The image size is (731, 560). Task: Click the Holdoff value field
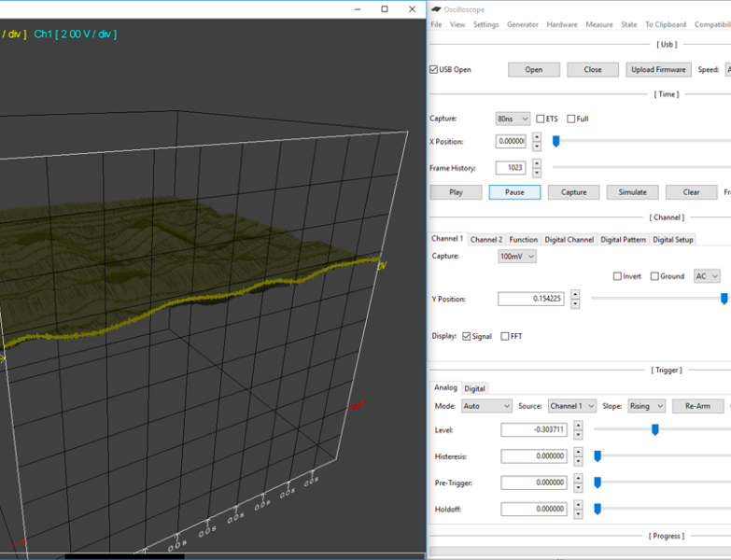534,510
